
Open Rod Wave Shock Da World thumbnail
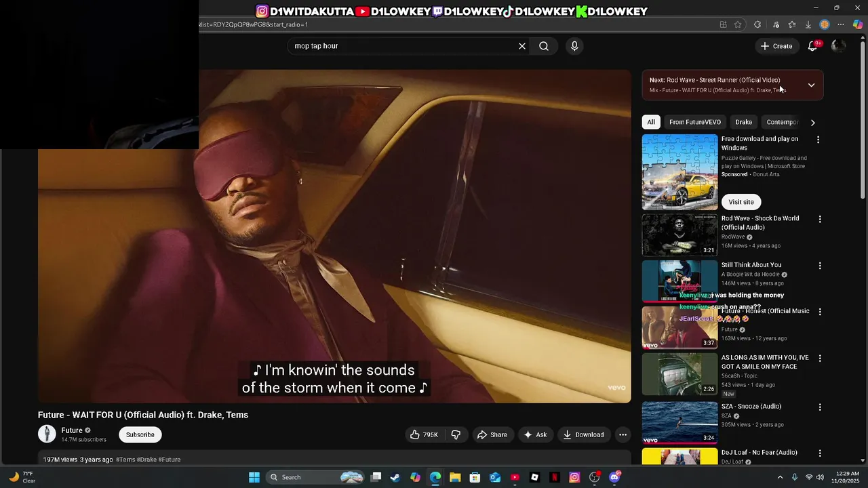679,235
